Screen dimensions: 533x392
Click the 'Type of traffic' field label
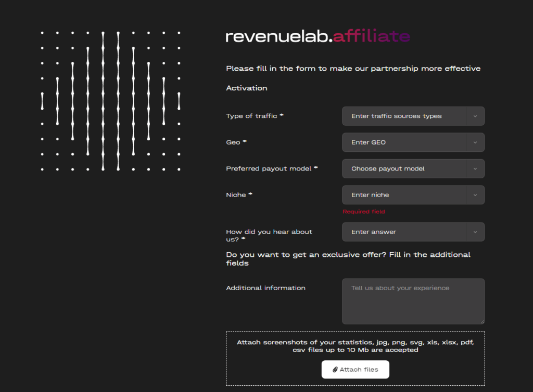point(251,116)
